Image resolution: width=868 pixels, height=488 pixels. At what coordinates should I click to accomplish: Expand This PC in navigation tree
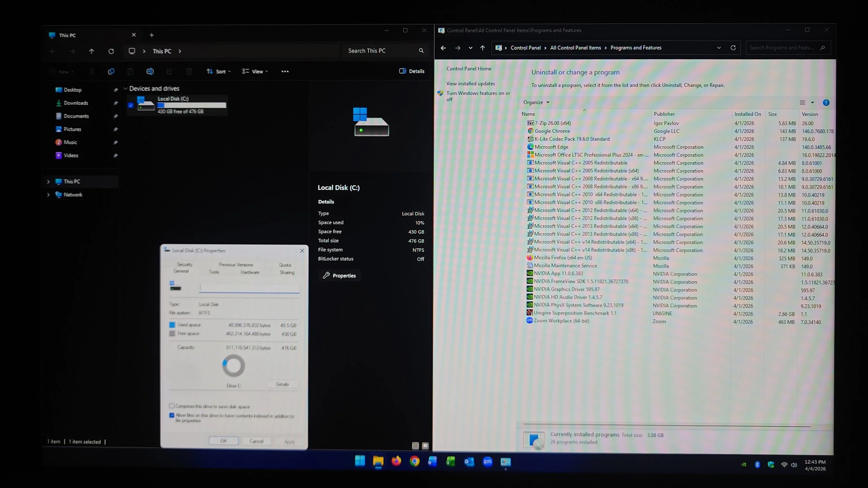[x=48, y=182]
